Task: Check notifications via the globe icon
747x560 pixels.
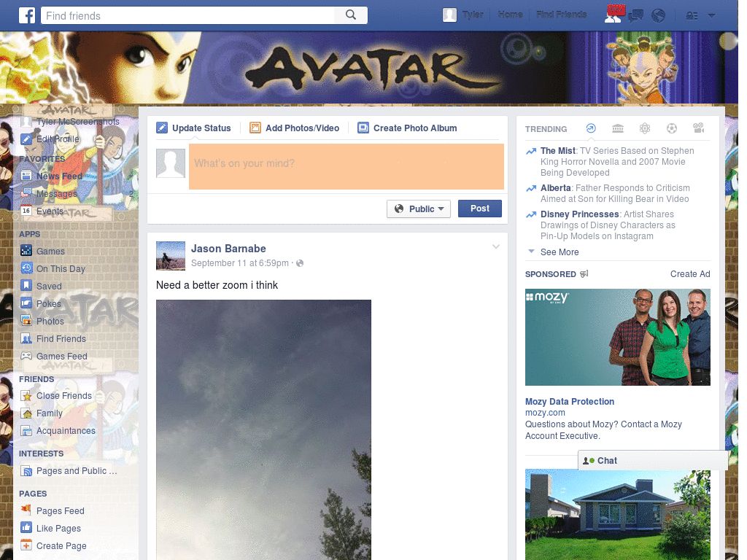Action: (657, 15)
